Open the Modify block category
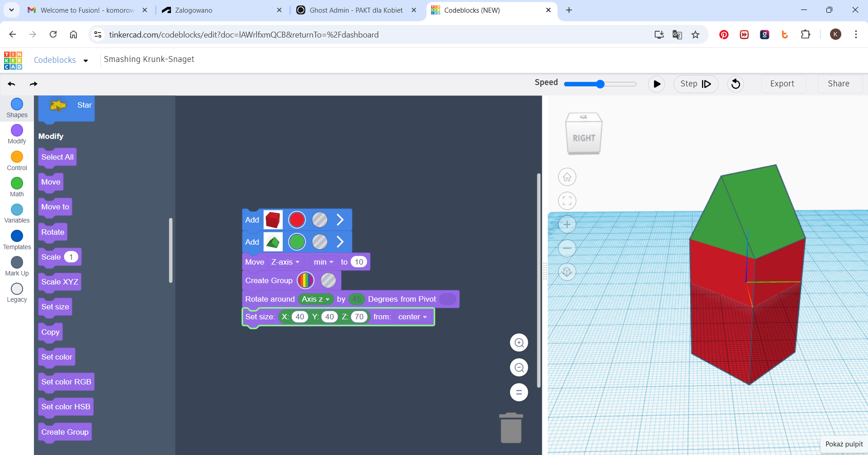 pos(17,135)
